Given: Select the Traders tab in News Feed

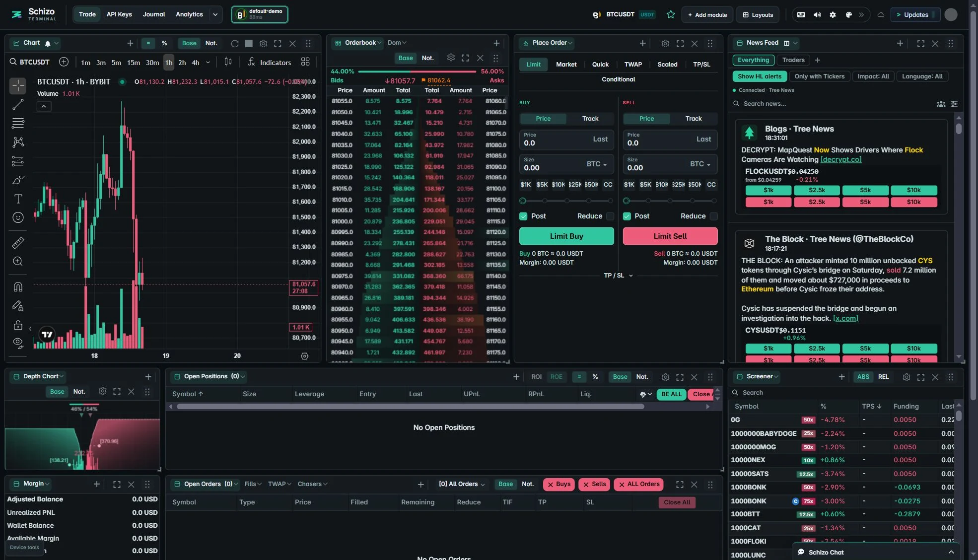Looking at the screenshot, I should click(793, 60).
